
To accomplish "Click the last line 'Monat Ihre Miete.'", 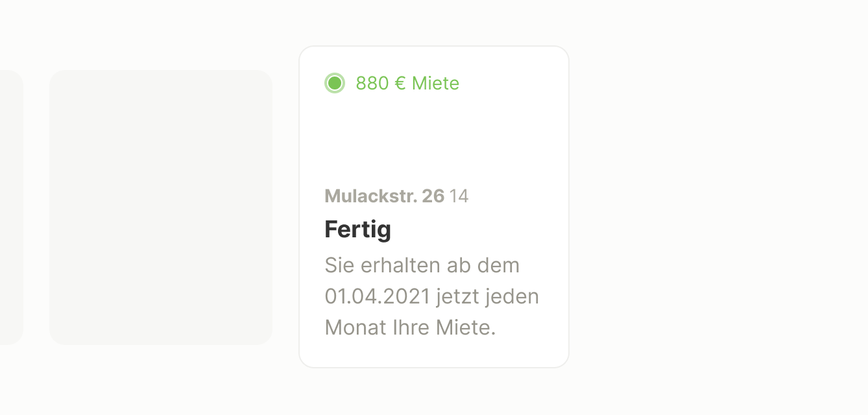I will 410,327.
